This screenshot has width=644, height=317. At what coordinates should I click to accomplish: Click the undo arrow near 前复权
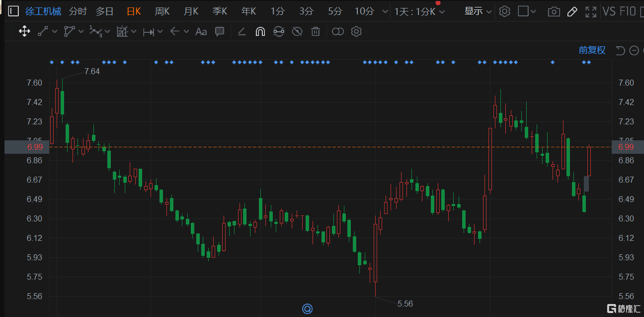tap(620, 50)
